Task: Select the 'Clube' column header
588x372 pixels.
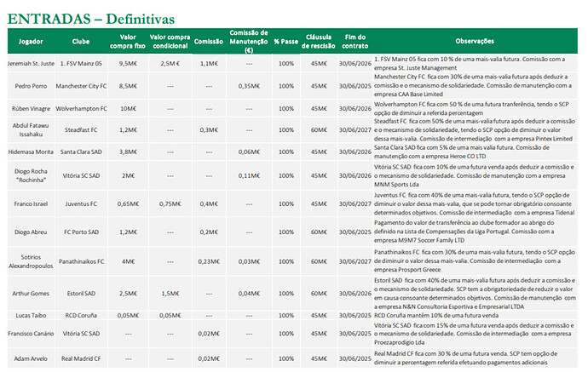Action: pyautogui.click(x=81, y=41)
